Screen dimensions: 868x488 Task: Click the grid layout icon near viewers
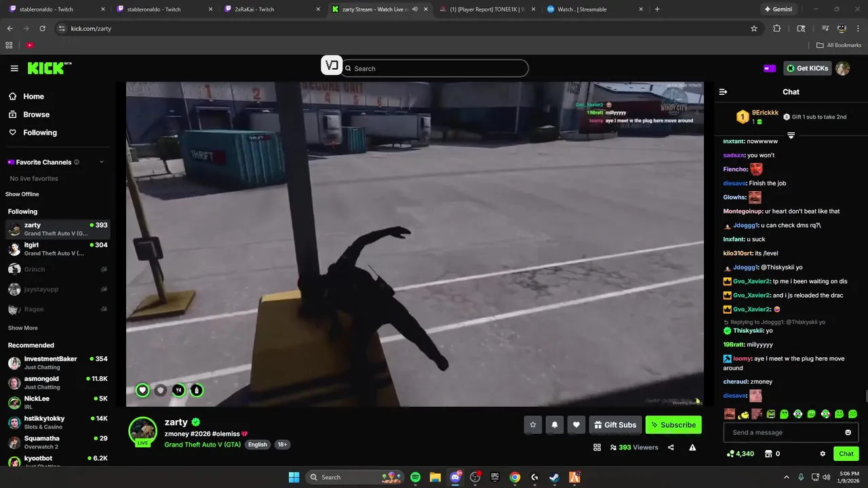click(597, 447)
